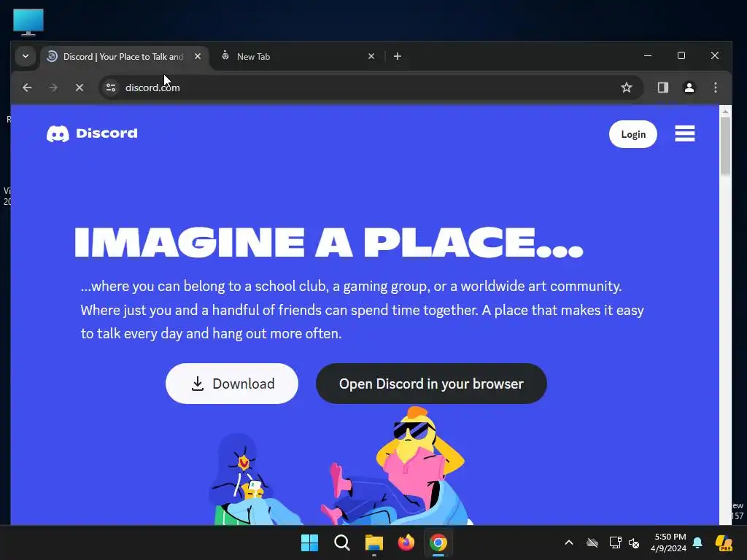Click the page vertical scrollbar thumb

(725, 145)
